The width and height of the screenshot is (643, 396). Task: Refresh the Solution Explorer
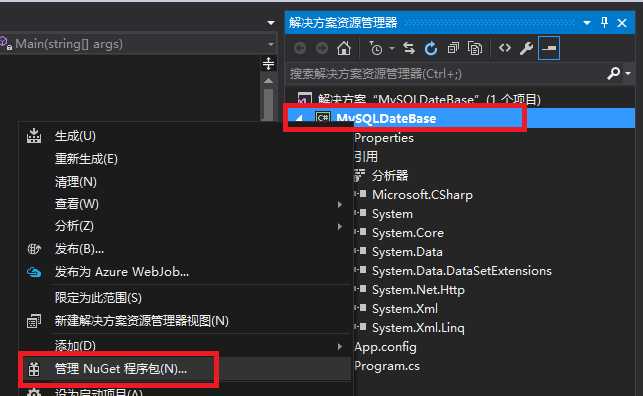coord(431,48)
